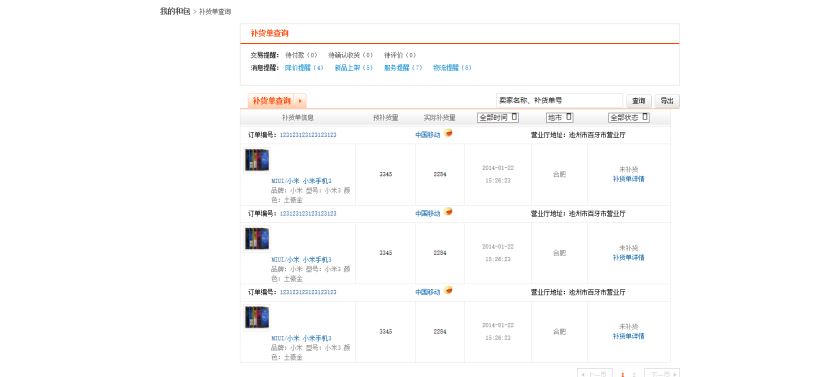Click the 未补货 status in first order
The image size is (840, 377).
(x=628, y=169)
